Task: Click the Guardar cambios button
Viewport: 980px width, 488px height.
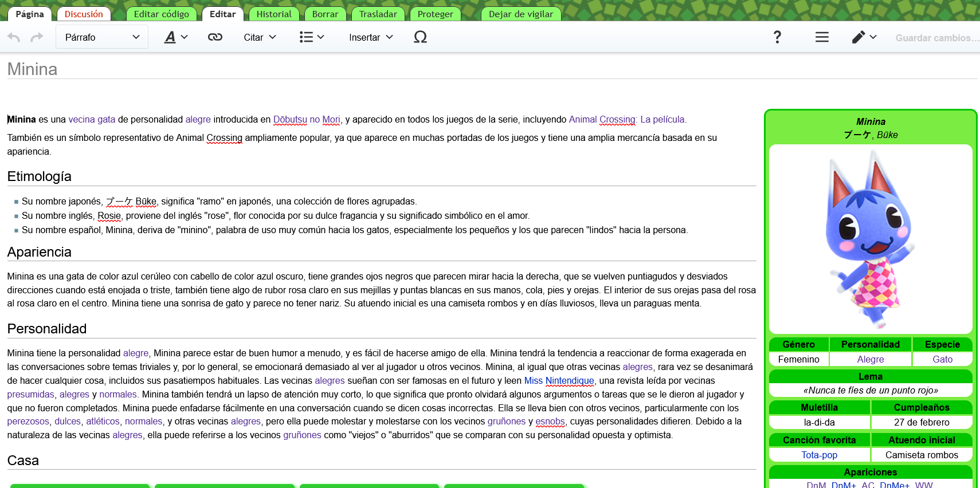Action: click(x=936, y=38)
